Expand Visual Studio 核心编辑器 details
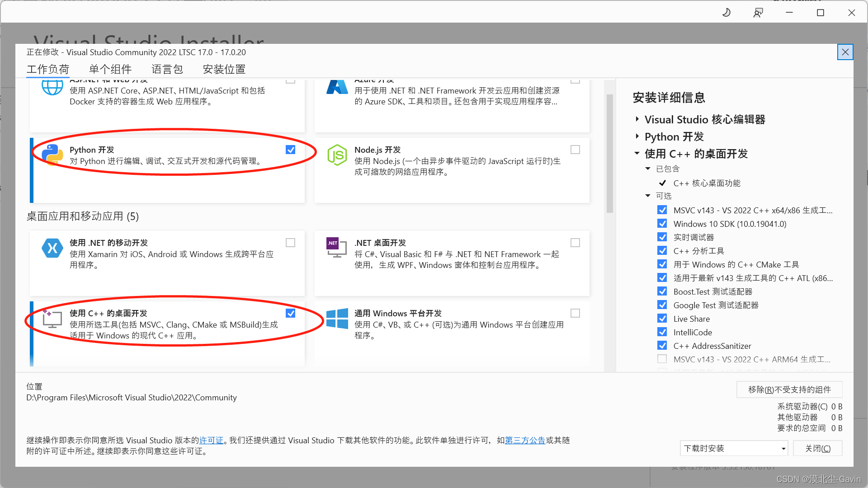 click(637, 119)
